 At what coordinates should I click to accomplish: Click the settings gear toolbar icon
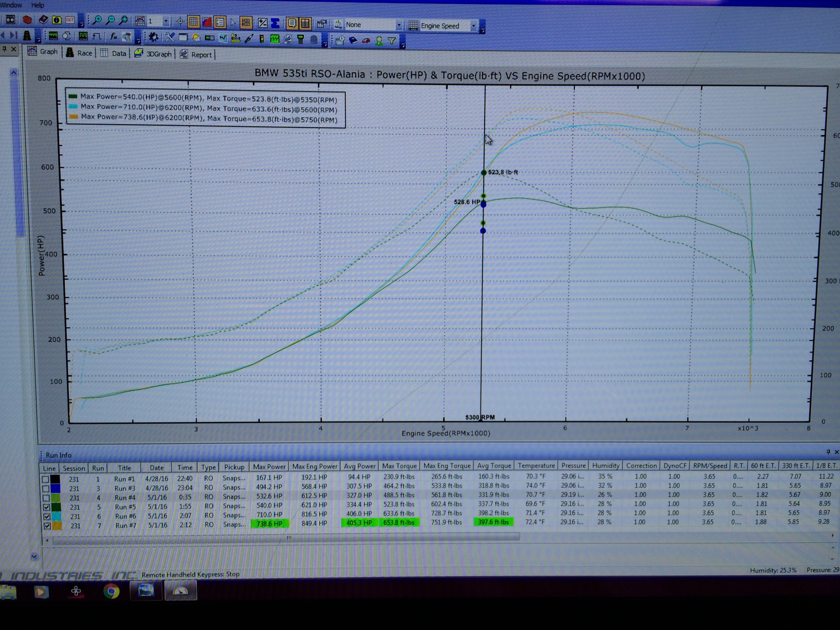tap(154, 38)
